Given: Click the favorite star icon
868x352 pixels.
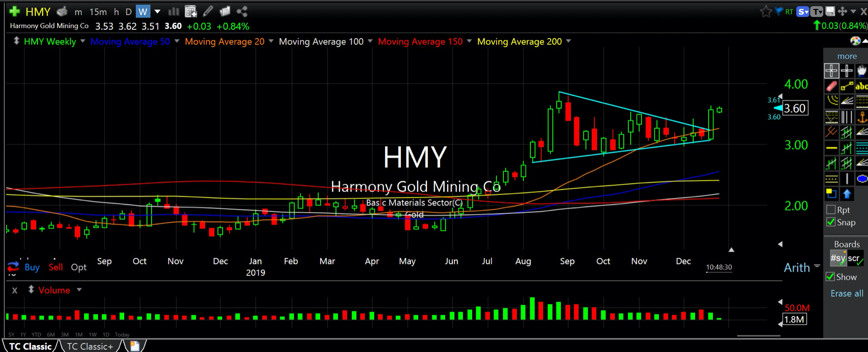Looking at the screenshot, I should (x=766, y=12).
